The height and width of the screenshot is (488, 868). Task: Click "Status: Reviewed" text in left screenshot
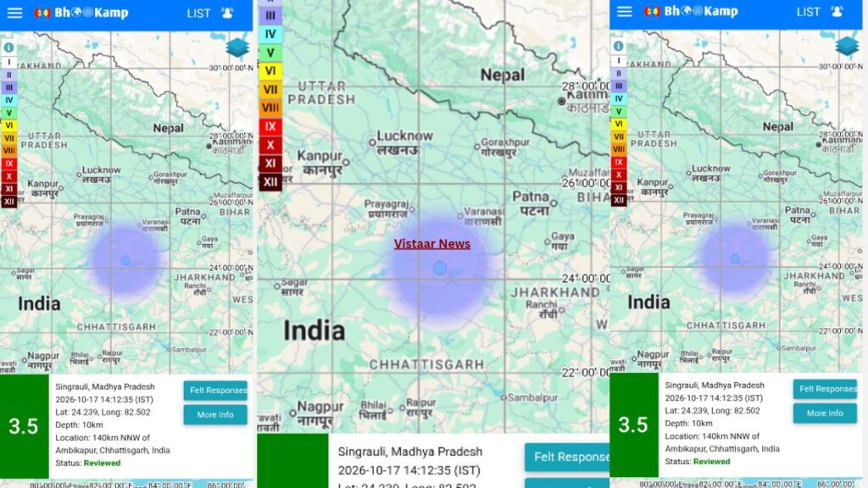tap(88, 463)
